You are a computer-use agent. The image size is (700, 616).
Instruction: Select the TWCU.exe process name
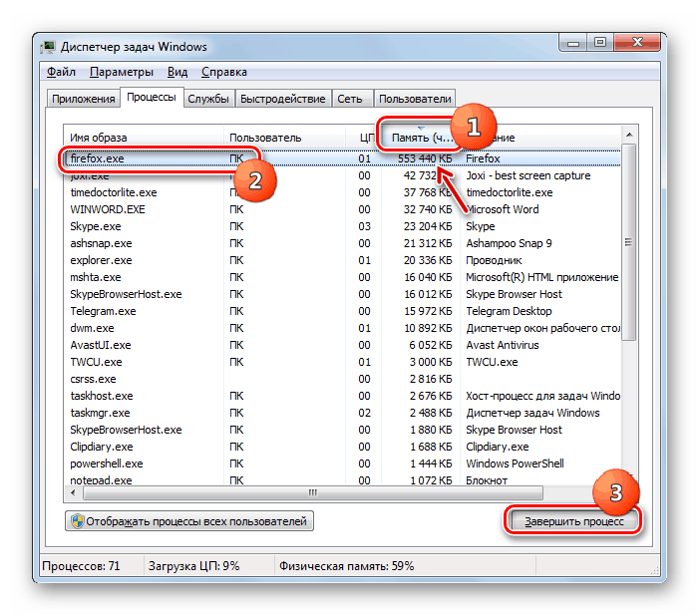(x=96, y=362)
